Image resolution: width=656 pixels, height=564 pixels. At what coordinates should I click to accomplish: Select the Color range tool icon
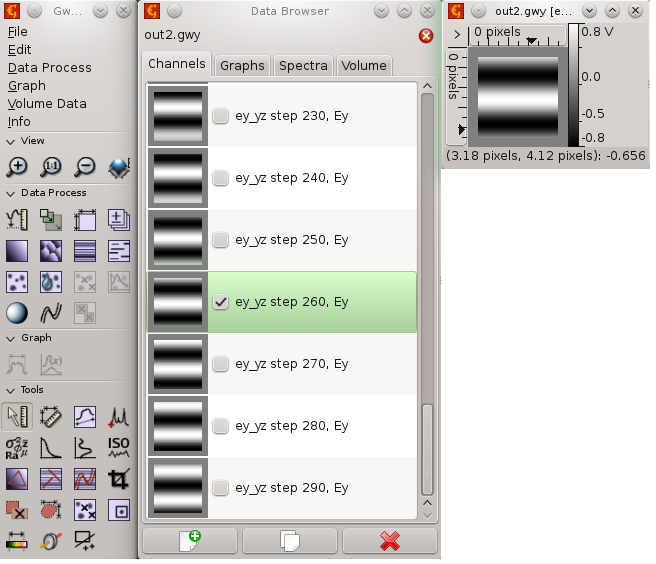point(18,541)
